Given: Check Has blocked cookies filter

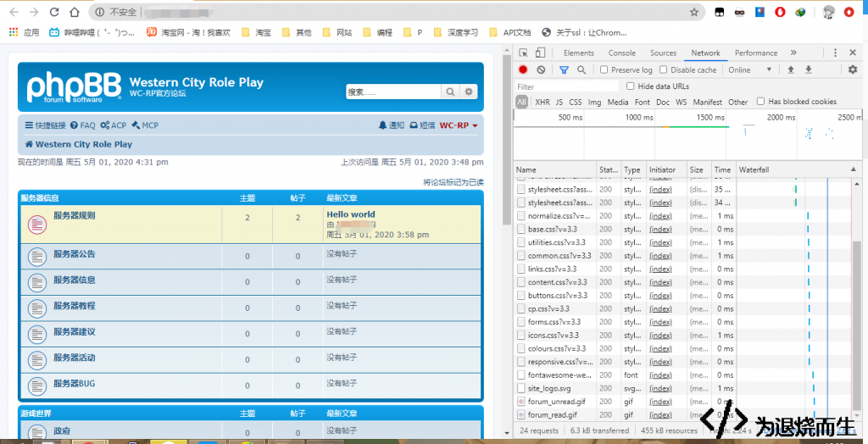Looking at the screenshot, I should [x=760, y=102].
